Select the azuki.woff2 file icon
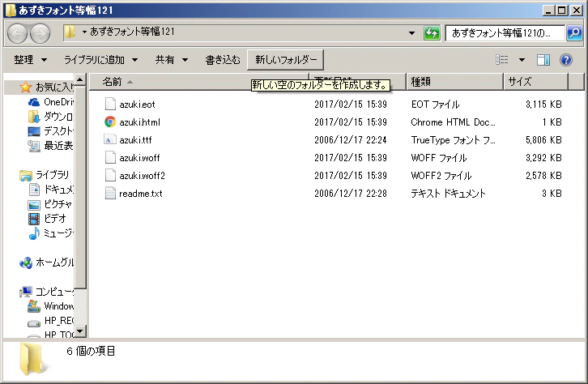588x384 pixels. coord(110,175)
